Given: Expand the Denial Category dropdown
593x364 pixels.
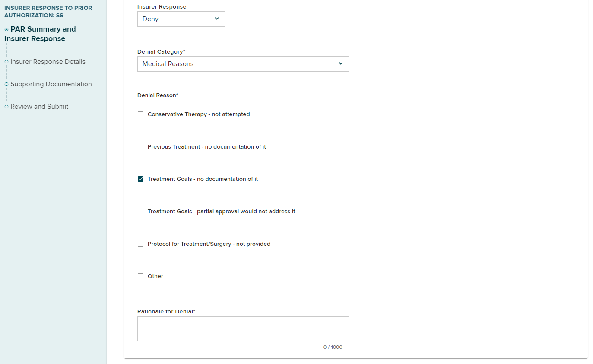Looking at the screenshot, I should click(243, 64).
